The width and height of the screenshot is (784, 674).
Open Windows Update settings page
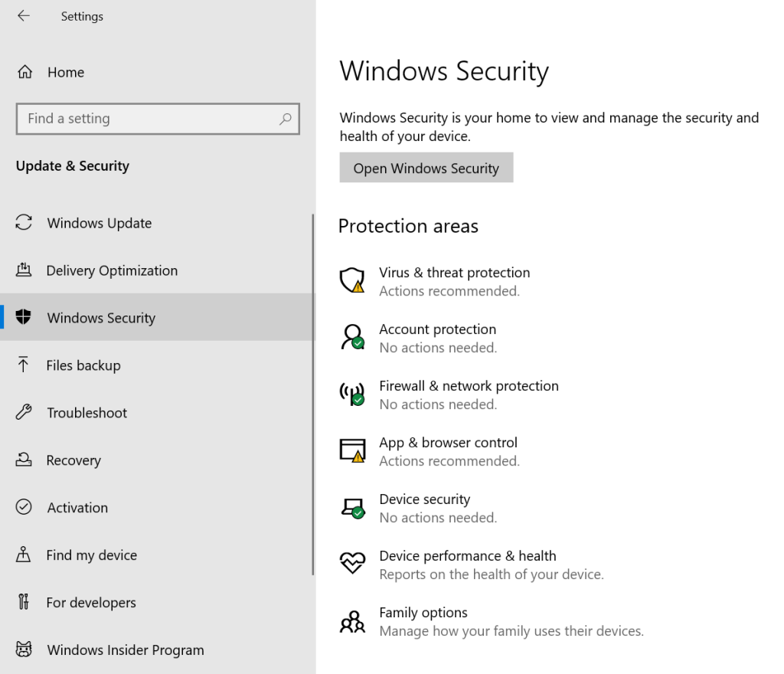click(x=99, y=223)
